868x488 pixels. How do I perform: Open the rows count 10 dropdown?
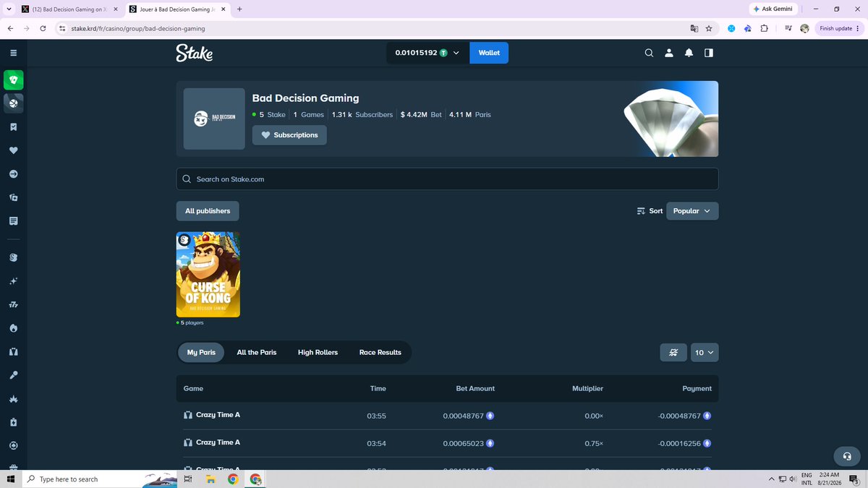[x=705, y=352]
